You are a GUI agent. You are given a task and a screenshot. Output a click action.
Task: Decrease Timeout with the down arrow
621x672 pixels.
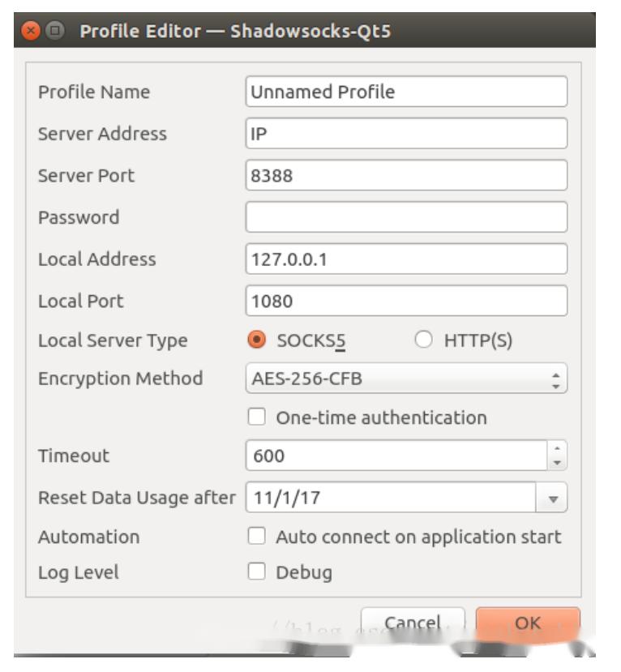pyautogui.click(x=557, y=463)
